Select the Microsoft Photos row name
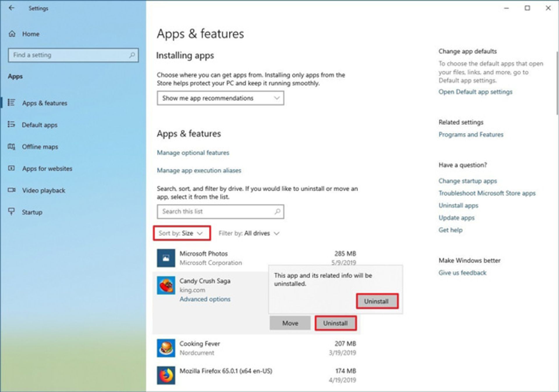559x392 pixels. (204, 253)
